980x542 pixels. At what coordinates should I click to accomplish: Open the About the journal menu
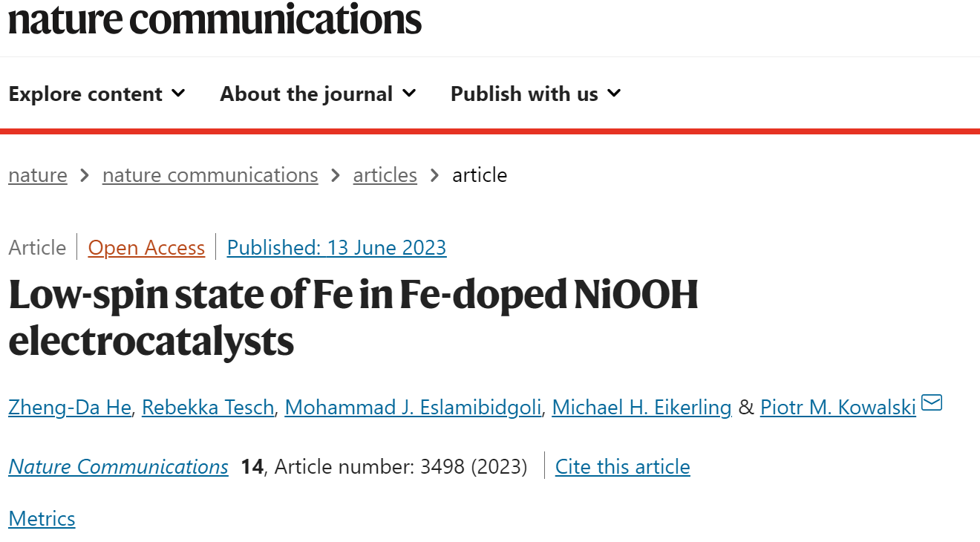tap(318, 94)
